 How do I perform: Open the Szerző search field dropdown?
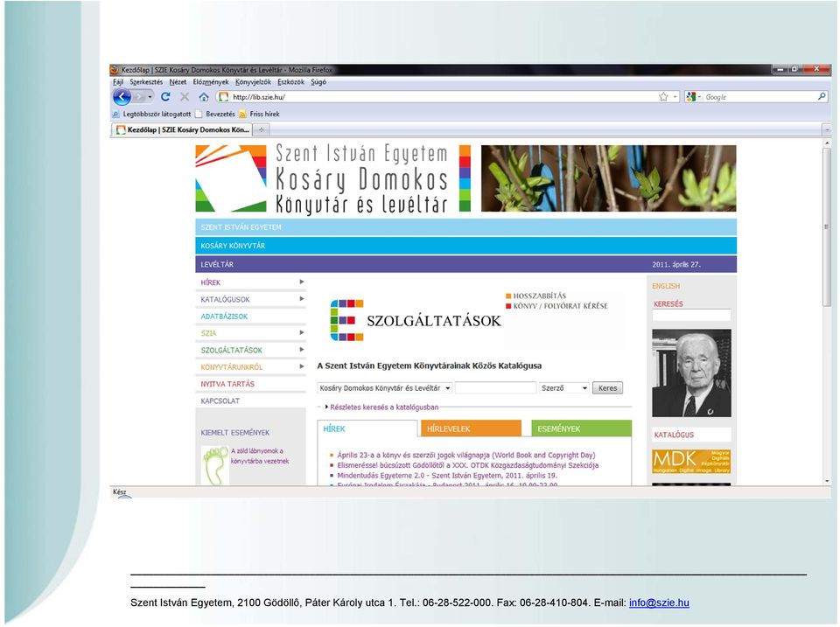coord(564,388)
